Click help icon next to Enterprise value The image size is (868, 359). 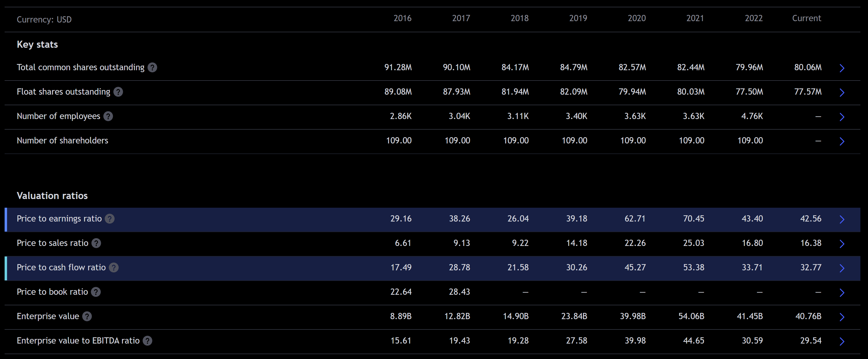87,316
